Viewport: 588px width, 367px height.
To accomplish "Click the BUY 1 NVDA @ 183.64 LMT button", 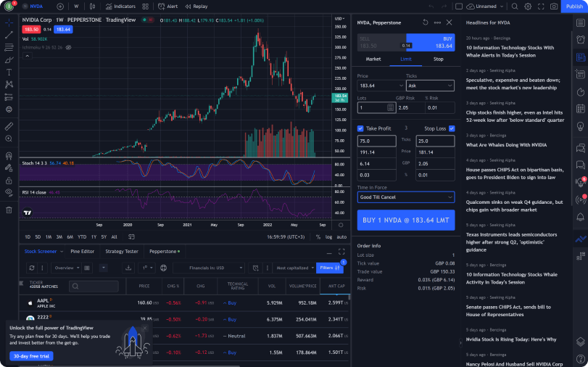I will coord(406,220).
